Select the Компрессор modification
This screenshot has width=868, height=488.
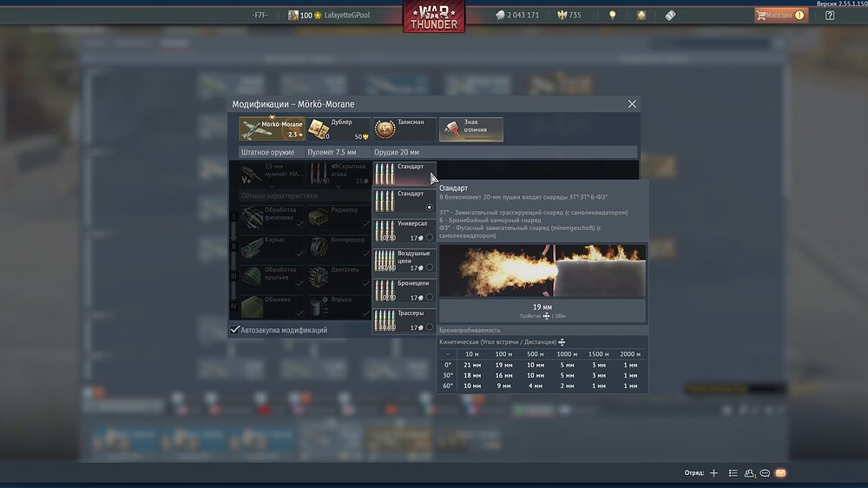click(339, 247)
